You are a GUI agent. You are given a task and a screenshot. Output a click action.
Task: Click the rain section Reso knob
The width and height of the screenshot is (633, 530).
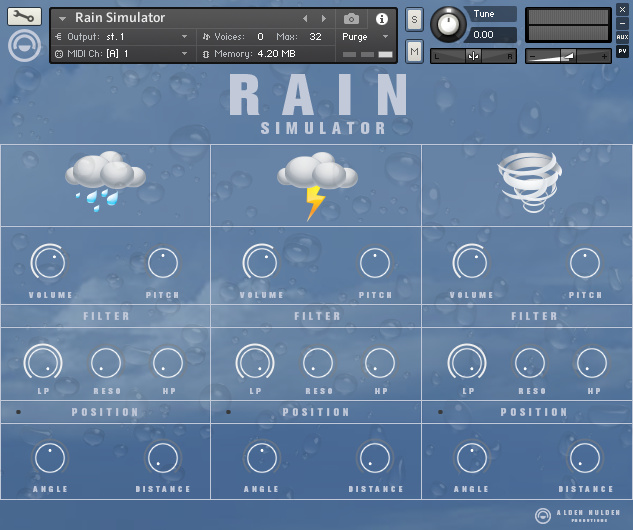[x=106, y=362]
